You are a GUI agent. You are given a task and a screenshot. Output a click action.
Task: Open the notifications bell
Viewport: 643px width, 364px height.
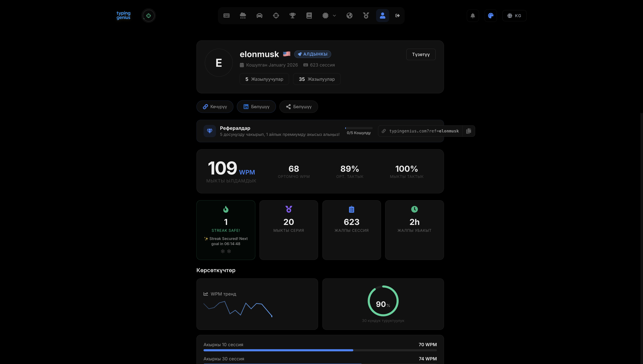pos(473,16)
